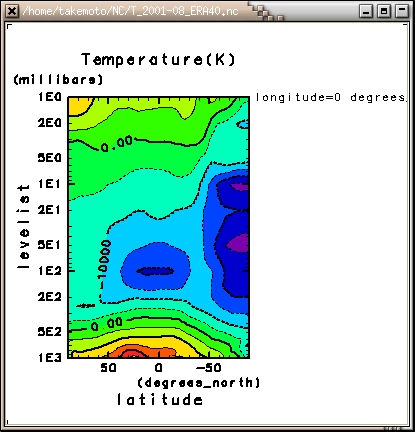Click the purple cold region near 5E1
The height and width of the screenshot is (432, 415).
click(239, 243)
